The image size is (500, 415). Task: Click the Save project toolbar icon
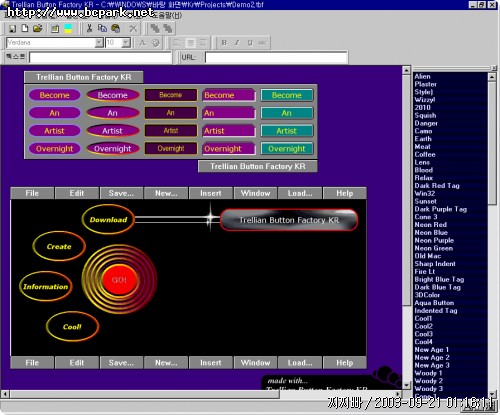click(12, 29)
